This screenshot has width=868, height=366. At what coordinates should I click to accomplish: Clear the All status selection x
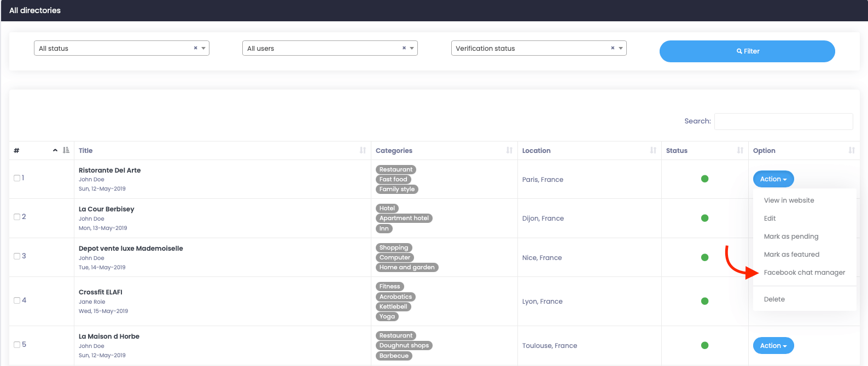coord(195,48)
